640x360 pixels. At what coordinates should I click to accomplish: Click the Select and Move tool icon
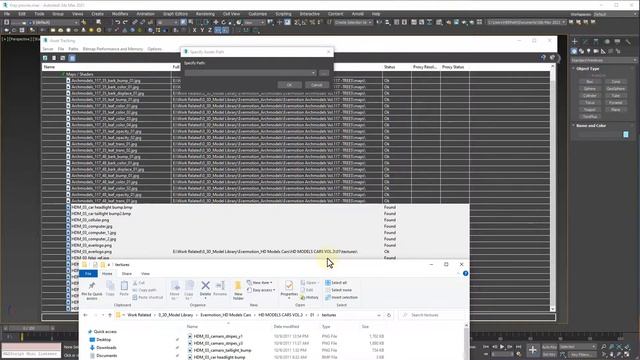point(216,22)
